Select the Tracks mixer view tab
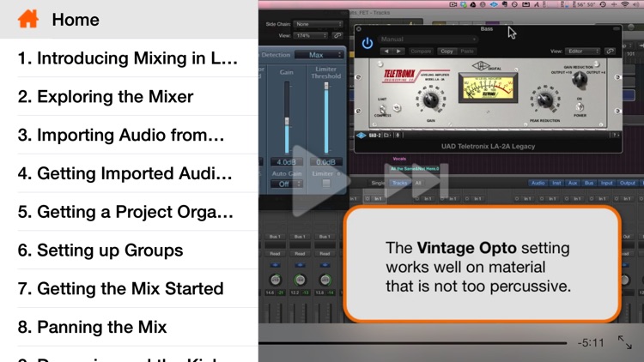 tap(399, 183)
